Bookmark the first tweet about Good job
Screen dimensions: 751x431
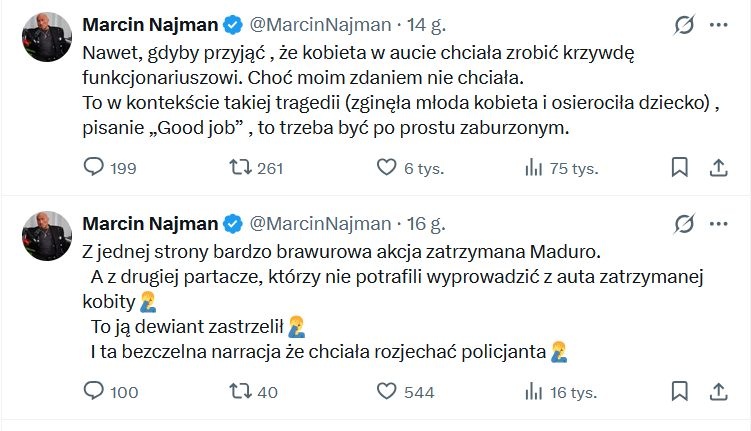(679, 167)
